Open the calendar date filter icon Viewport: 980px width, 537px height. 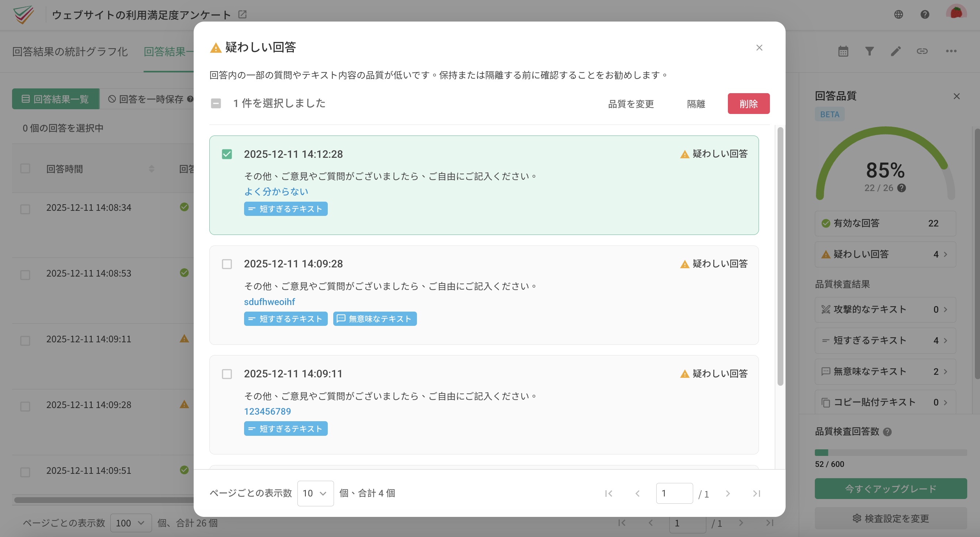pyautogui.click(x=843, y=51)
